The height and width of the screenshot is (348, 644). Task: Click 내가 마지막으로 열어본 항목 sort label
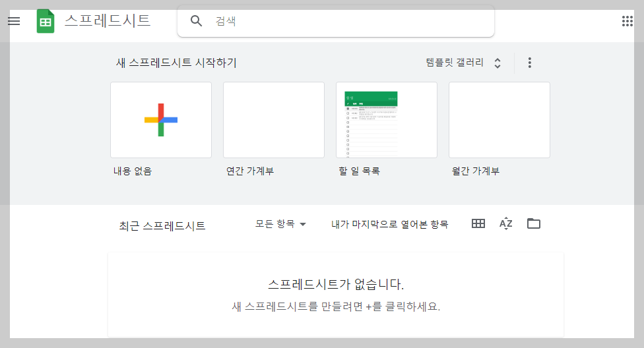390,225
